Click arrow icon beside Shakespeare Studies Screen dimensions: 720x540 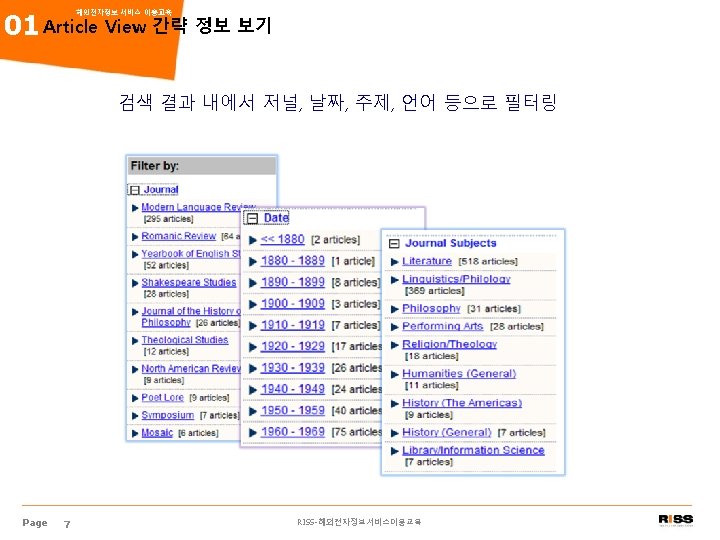pos(135,283)
